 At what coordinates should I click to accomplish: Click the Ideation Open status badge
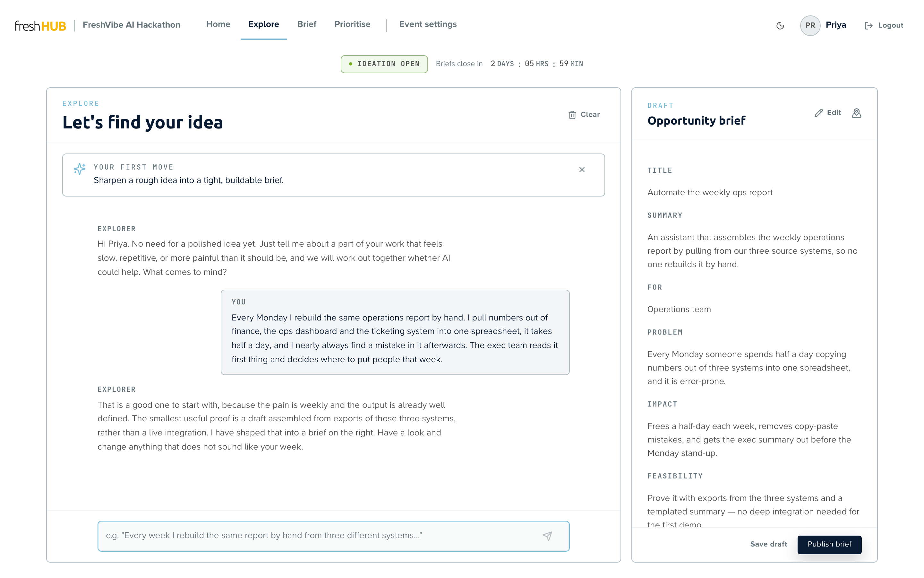pyautogui.click(x=384, y=64)
